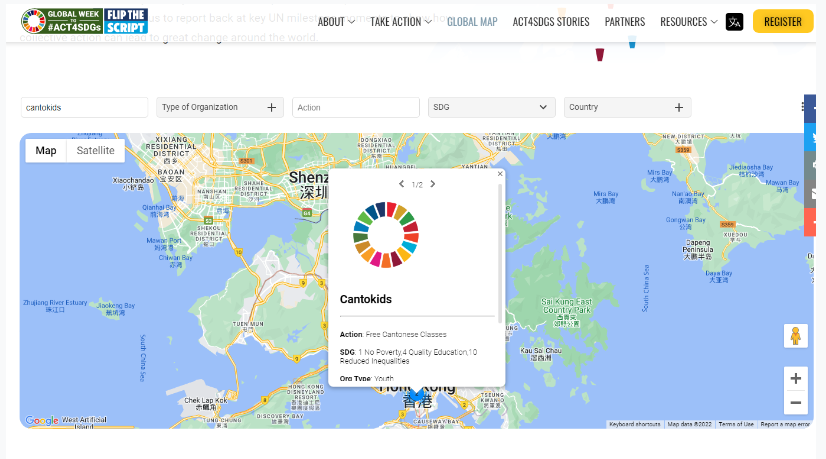826x459 pixels.
Task: Click the blue map marker pin
Action: point(417,395)
